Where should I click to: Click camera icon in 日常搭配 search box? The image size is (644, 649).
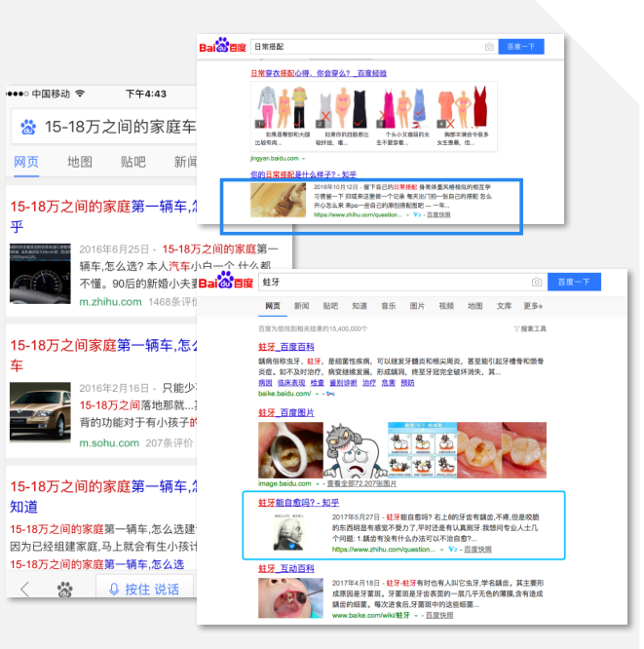pos(489,46)
